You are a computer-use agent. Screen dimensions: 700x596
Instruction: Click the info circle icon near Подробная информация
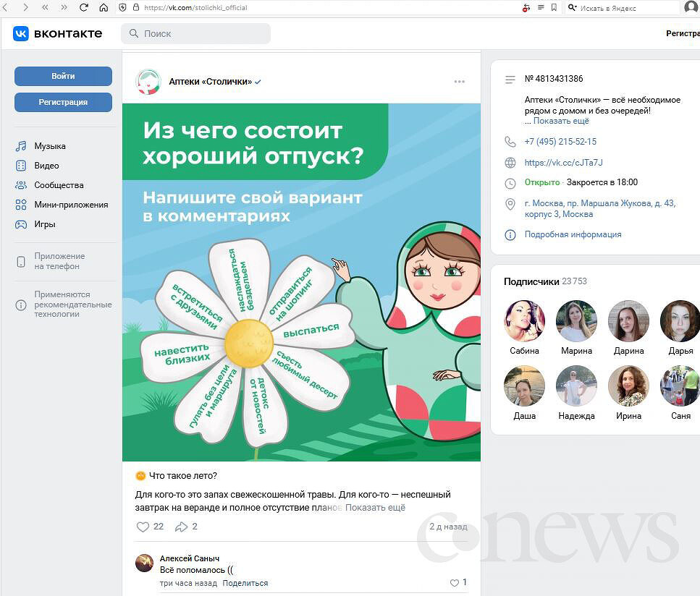click(510, 234)
